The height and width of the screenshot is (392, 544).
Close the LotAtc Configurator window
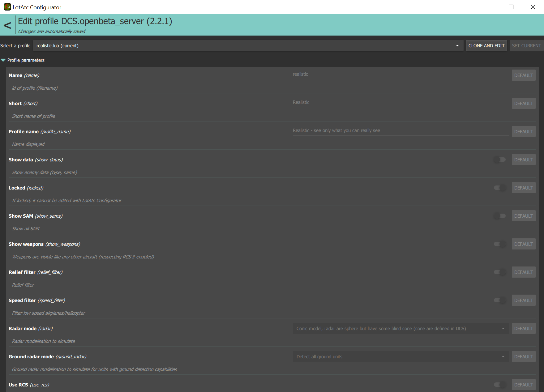pos(533,7)
